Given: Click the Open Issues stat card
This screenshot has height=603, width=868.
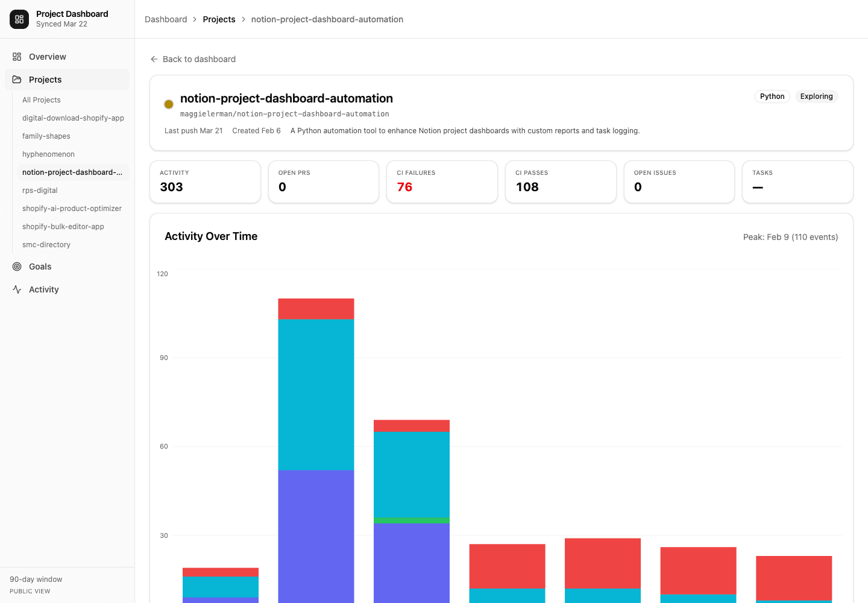Looking at the screenshot, I should [679, 182].
